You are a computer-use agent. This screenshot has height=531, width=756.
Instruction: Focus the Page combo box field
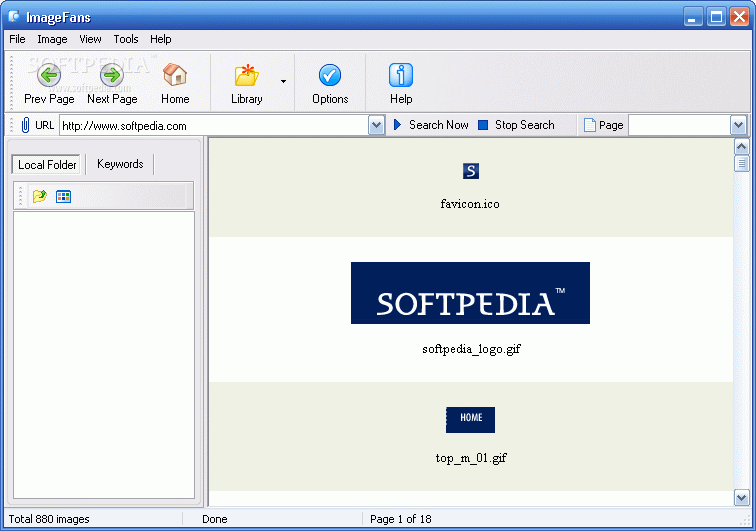click(680, 125)
